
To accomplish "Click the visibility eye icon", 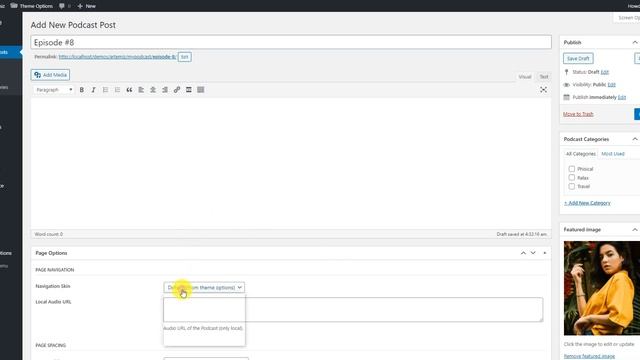I will [566, 84].
